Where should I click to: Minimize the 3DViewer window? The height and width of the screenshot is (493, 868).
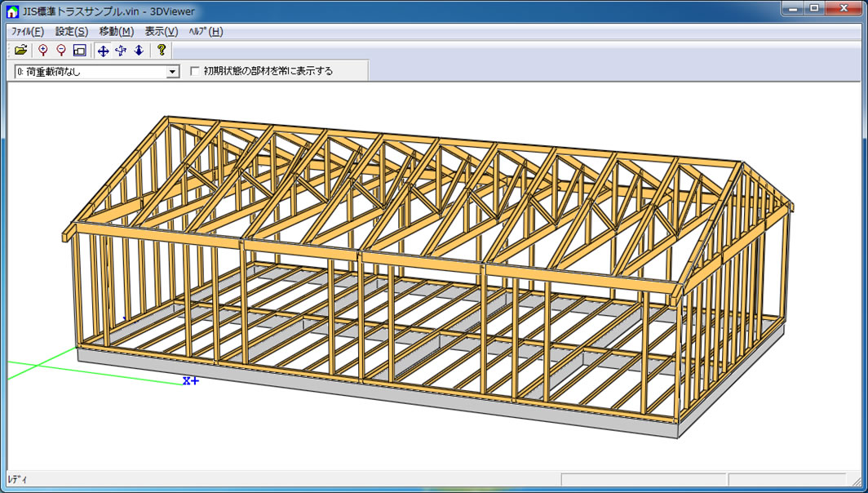pyautogui.click(x=792, y=8)
